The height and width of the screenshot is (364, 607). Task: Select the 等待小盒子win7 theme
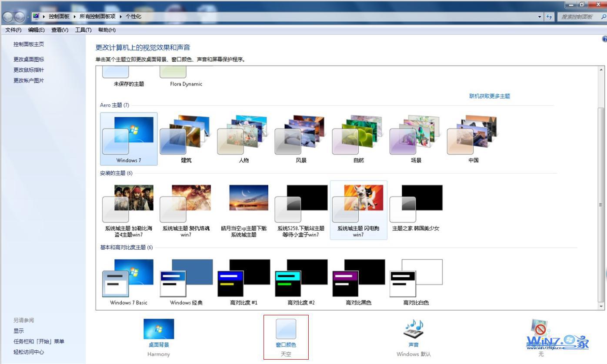[x=301, y=210]
